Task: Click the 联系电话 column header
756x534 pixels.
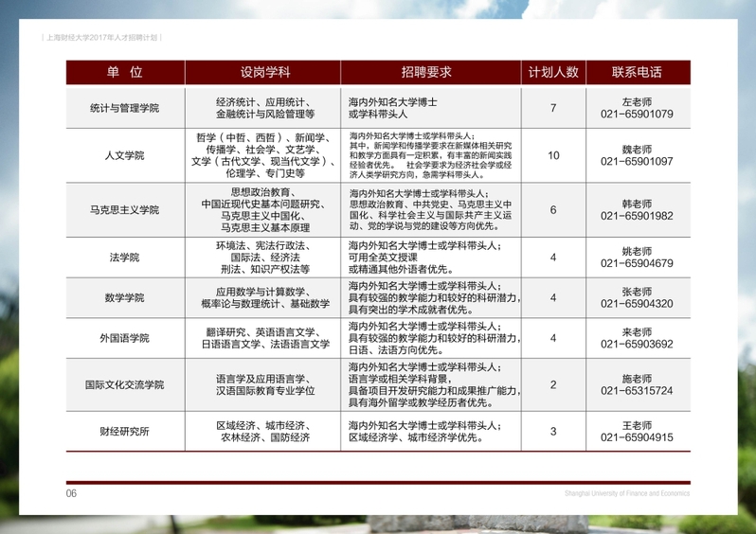Action: 637,73
